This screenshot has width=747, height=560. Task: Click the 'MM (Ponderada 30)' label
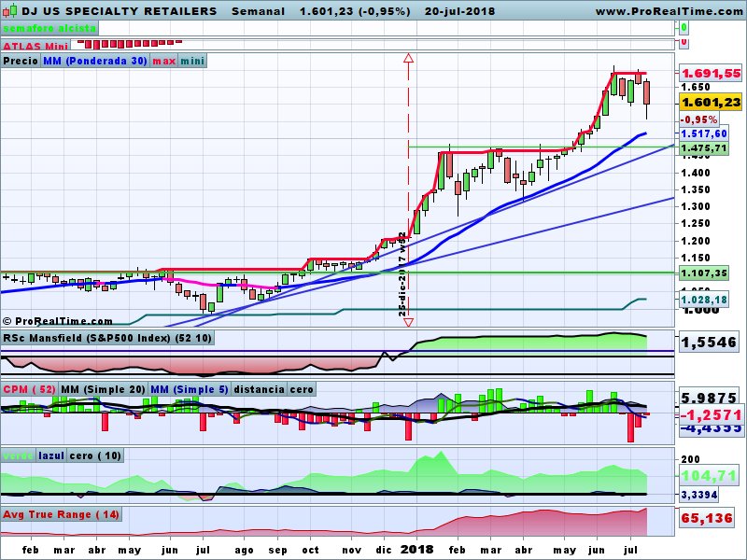[95, 61]
